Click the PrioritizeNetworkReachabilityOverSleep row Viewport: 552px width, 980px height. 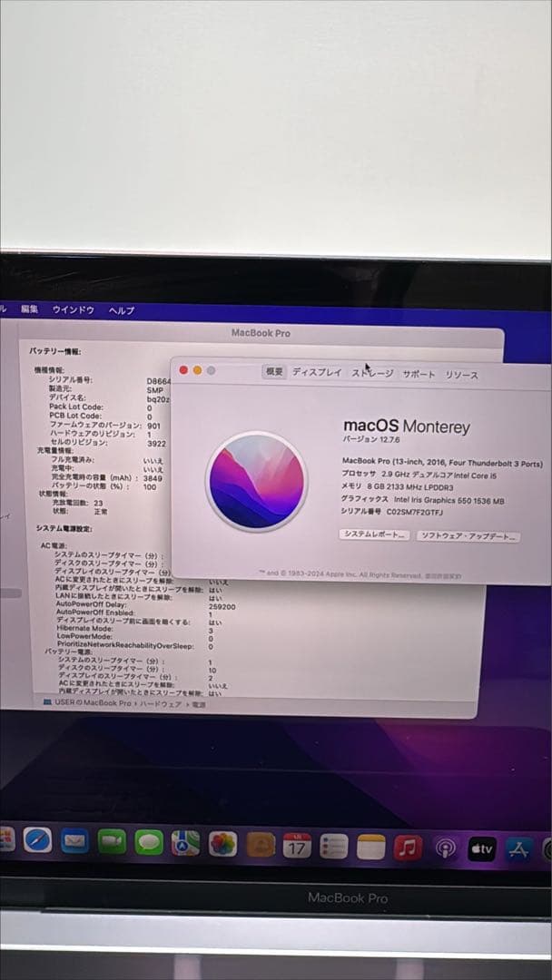135,646
